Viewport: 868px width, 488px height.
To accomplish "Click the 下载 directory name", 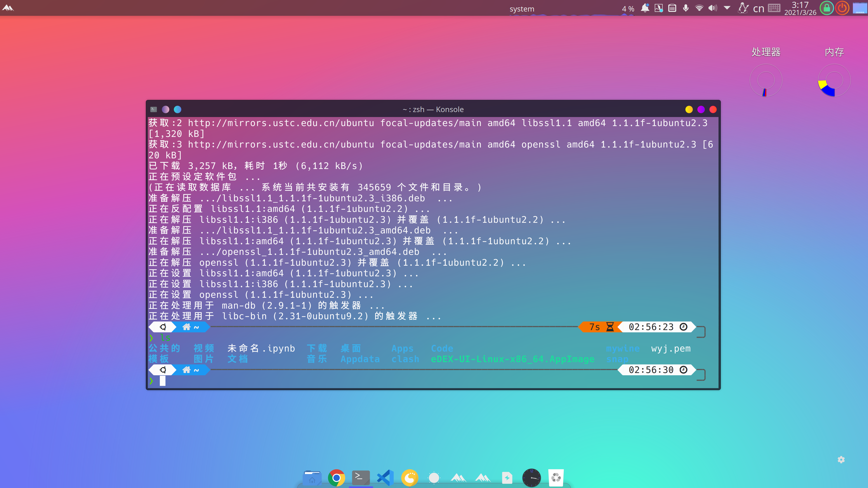I will tap(317, 348).
